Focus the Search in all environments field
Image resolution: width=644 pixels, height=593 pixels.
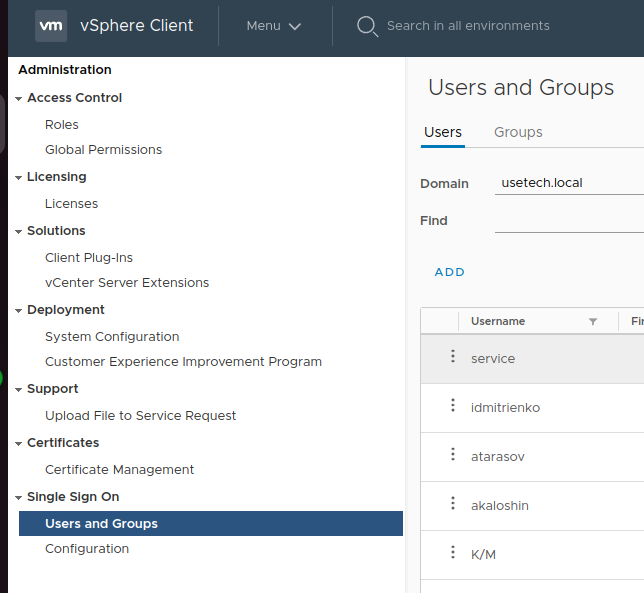(468, 26)
